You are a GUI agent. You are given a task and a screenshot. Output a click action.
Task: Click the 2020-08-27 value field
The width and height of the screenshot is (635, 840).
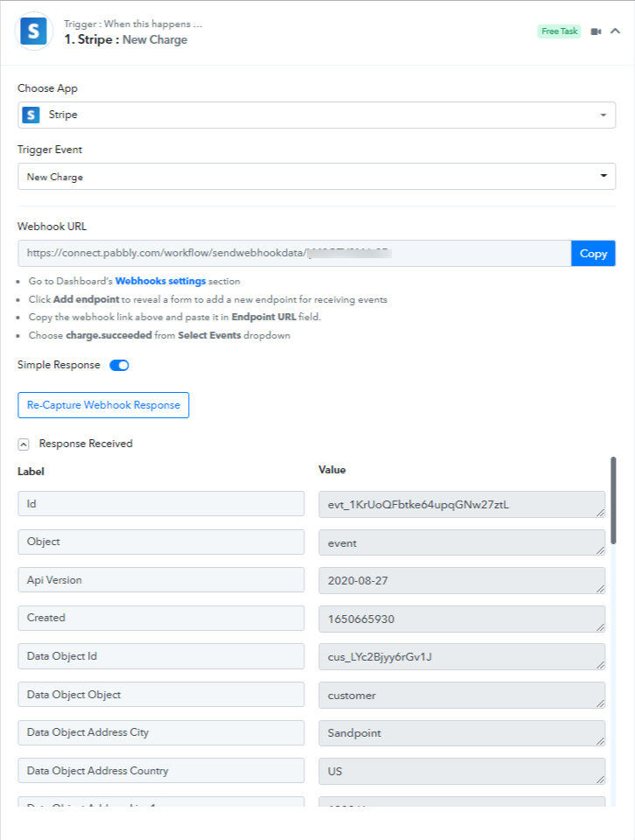(462, 581)
